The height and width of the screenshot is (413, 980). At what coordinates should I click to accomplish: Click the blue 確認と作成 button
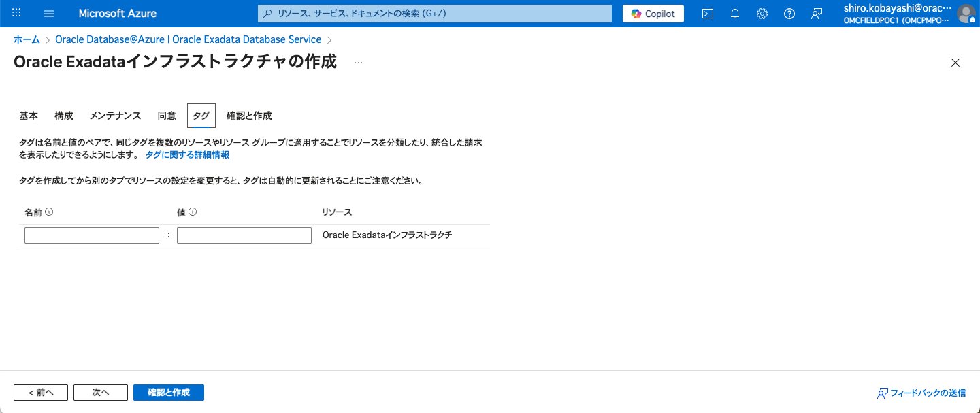coord(168,392)
